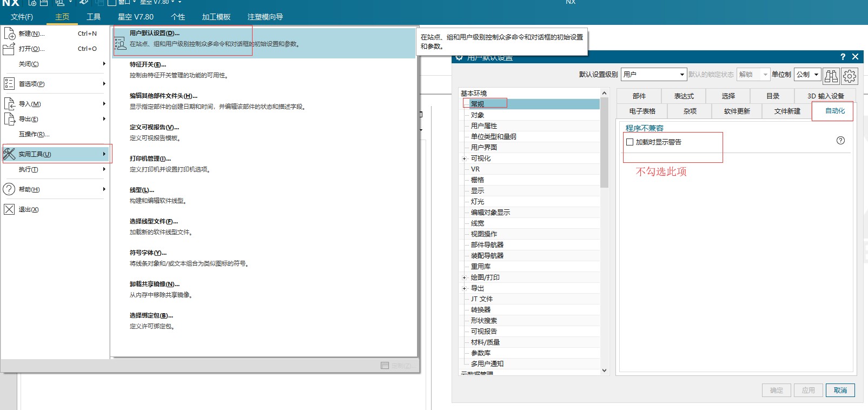Image resolution: width=868 pixels, height=410 pixels.
Task: Expand the 关闭 submenu arrow
Action: pyautogui.click(x=104, y=64)
